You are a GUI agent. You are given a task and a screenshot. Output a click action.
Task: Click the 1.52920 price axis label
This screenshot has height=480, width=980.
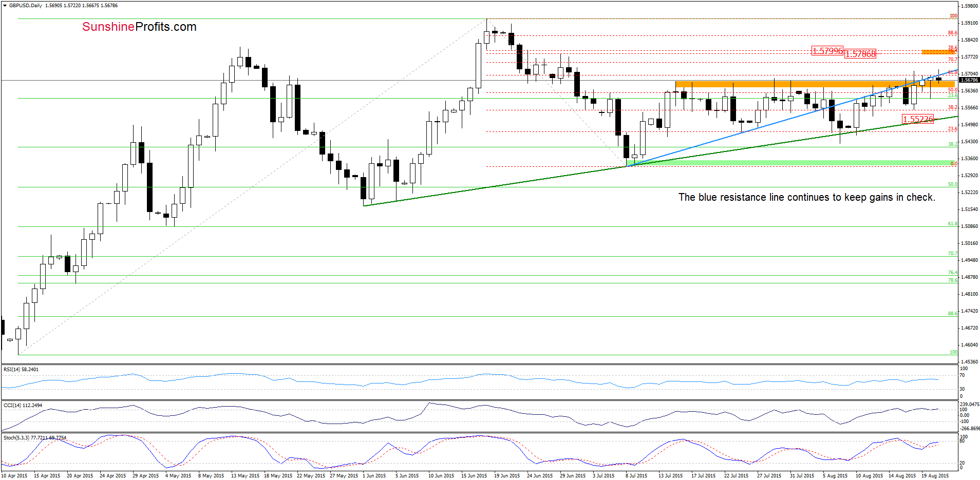point(970,176)
